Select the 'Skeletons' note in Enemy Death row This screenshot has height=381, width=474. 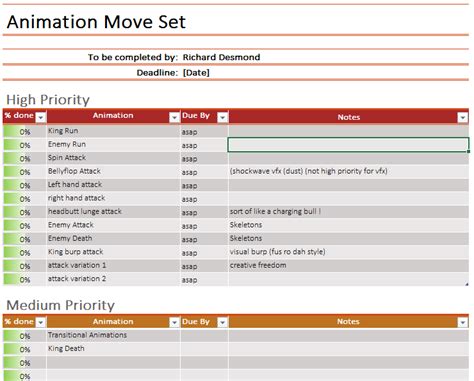coord(348,238)
